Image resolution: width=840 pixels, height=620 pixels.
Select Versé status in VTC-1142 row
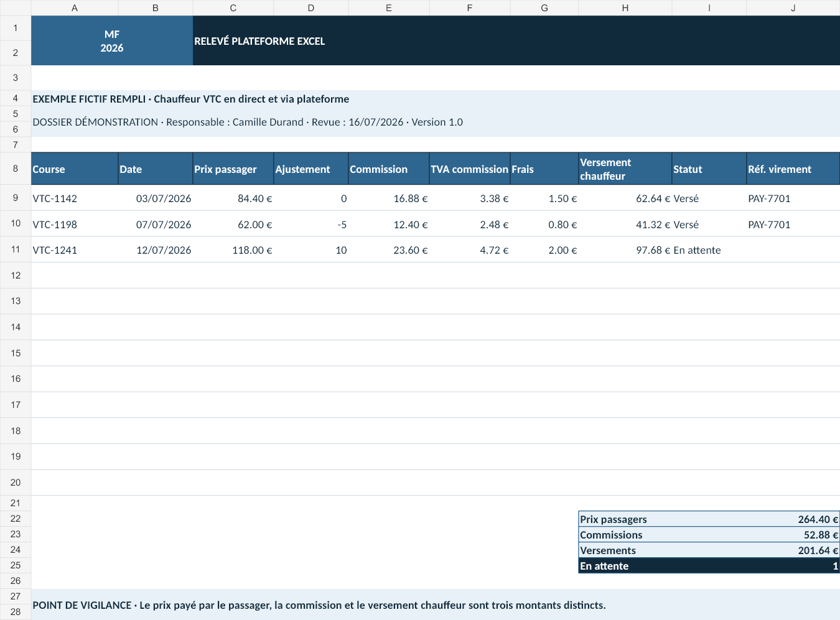(x=709, y=198)
